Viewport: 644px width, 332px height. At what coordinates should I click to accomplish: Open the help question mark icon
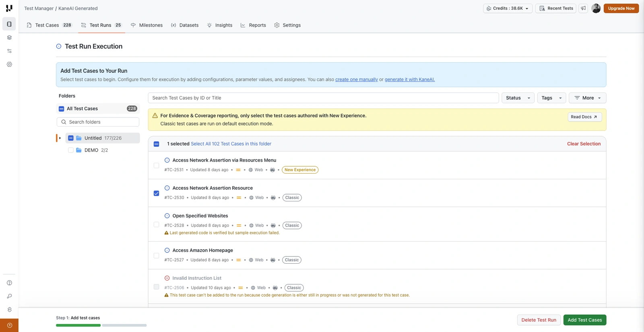[9, 283]
